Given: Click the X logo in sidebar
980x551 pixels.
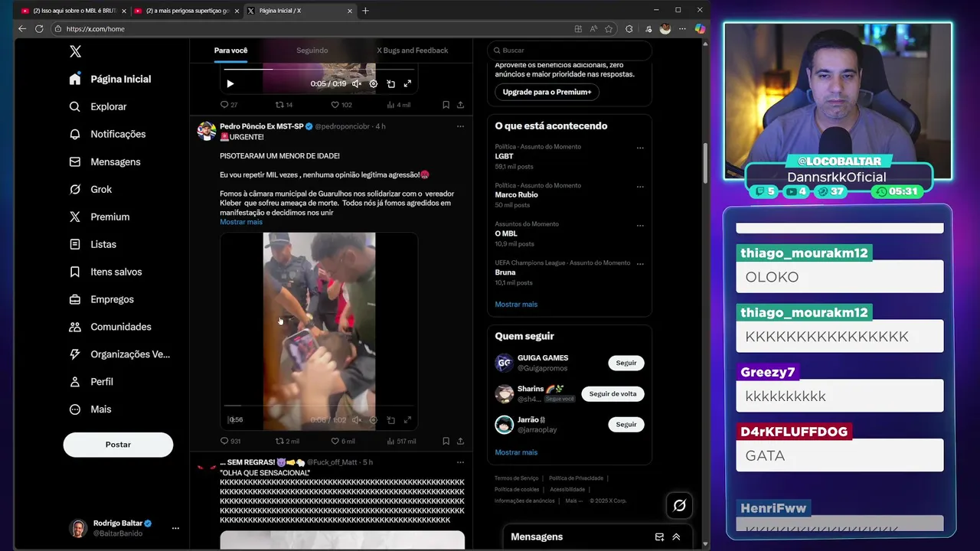Looking at the screenshot, I should [x=75, y=51].
